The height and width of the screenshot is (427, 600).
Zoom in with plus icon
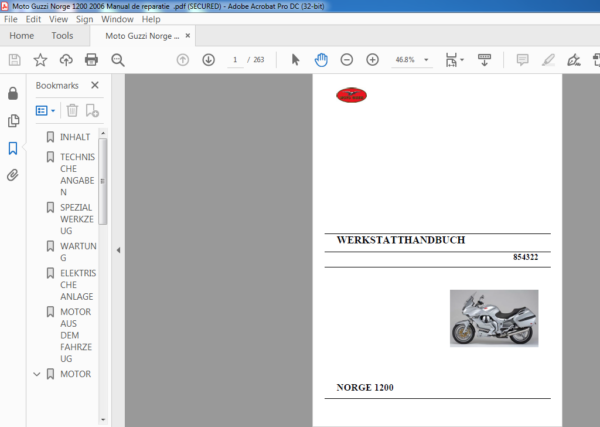pos(372,60)
